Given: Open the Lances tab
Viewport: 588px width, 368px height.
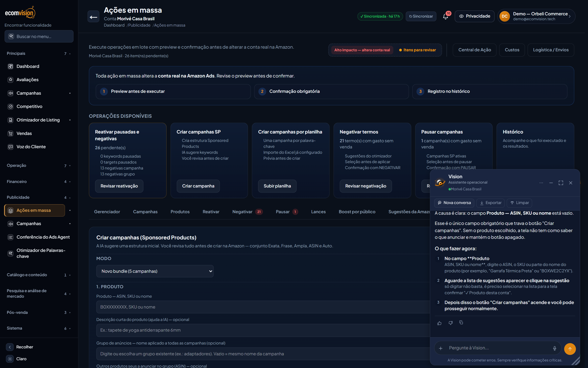Looking at the screenshot, I should [318, 212].
